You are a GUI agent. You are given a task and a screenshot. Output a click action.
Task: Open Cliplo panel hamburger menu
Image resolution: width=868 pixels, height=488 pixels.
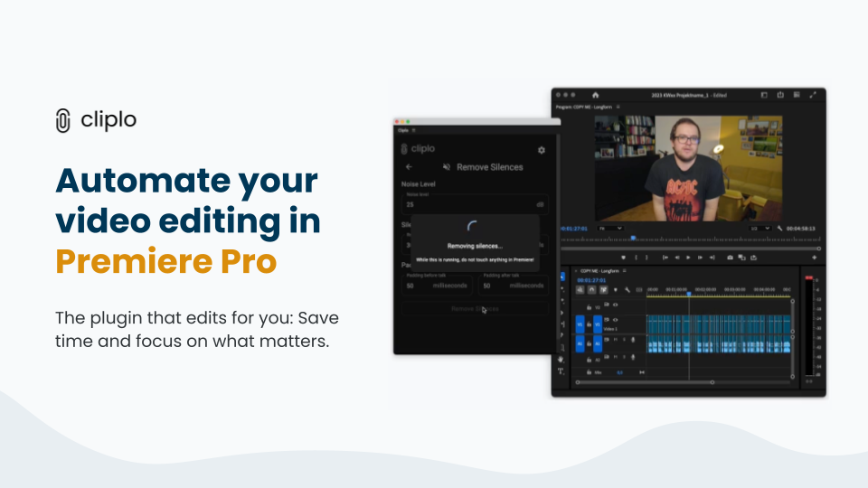[x=413, y=130]
